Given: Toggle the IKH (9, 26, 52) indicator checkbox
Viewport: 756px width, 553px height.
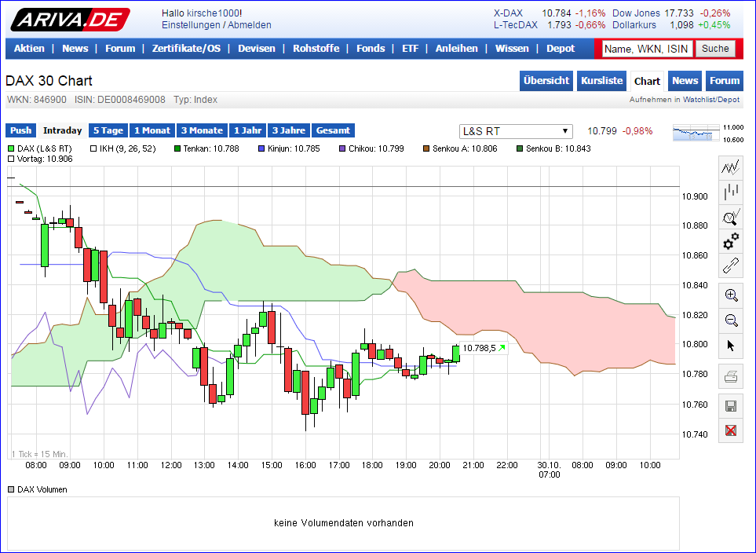Looking at the screenshot, I should point(91,148).
